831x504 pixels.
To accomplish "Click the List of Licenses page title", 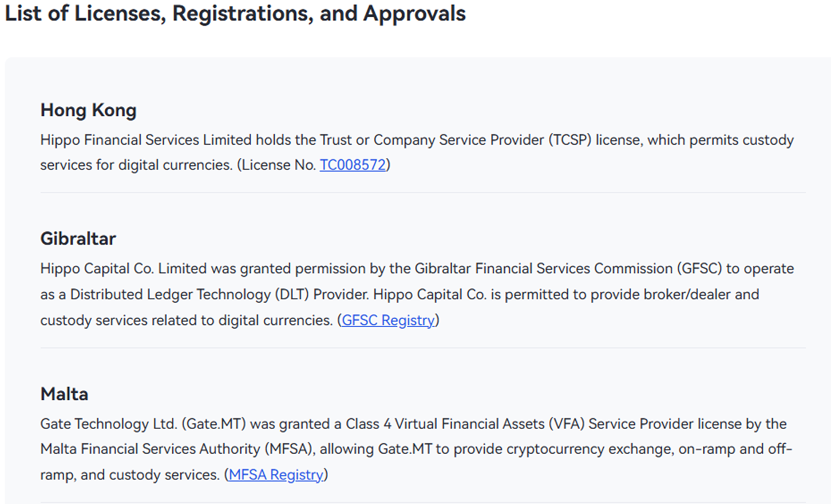I will pos(235,13).
